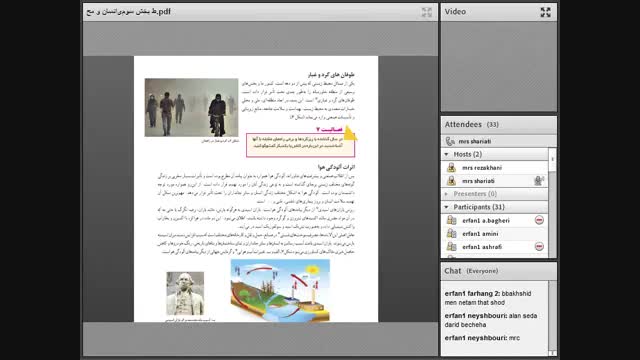Image resolution: width=640 pixels, height=360 pixels.
Task: Click red status icon for erfan1 a.bagheri
Action: tap(539, 220)
